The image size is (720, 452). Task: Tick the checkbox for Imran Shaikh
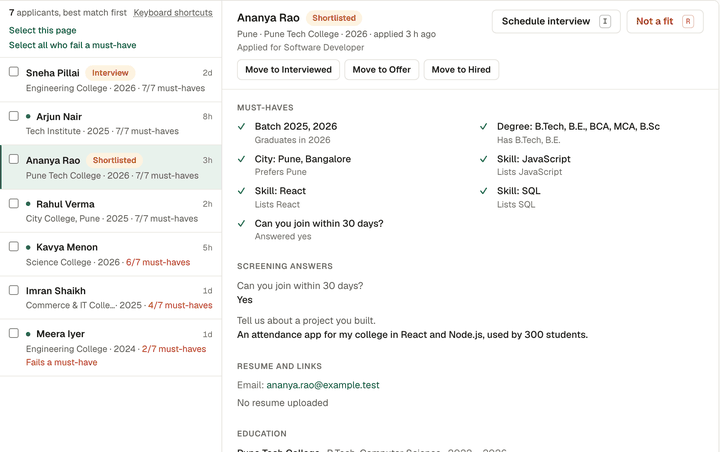14,290
